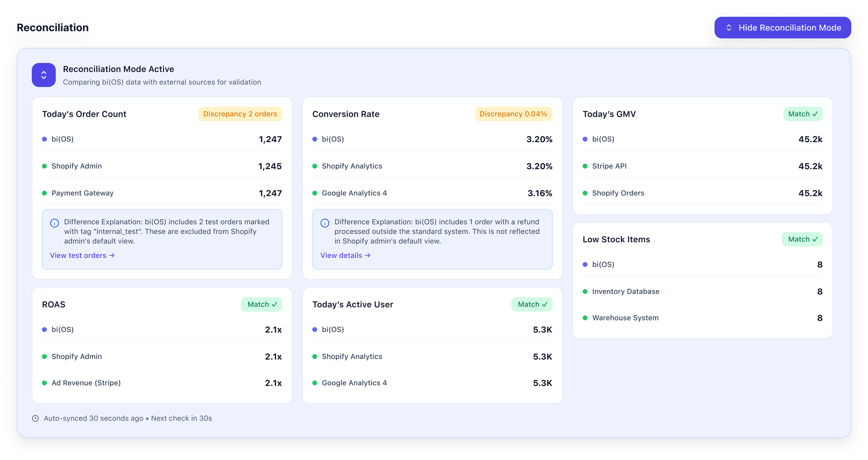Click the Warehouse System green status dot

pos(585,318)
